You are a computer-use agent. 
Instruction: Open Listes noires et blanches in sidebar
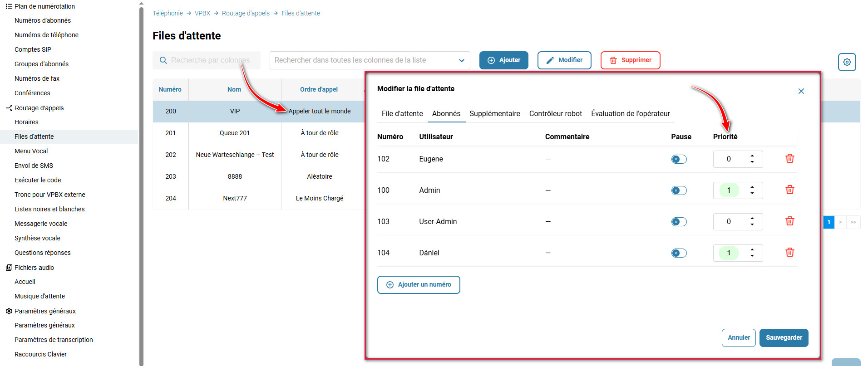[x=49, y=209]
